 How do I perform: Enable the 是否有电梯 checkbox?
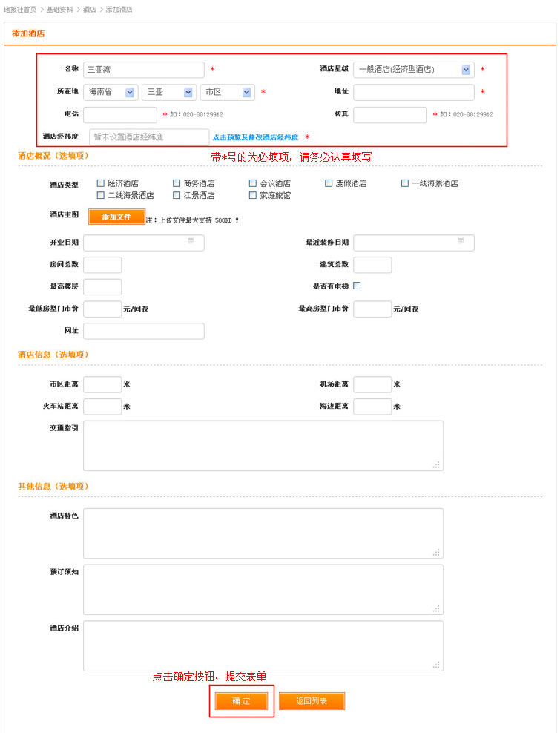click(357, 286)
